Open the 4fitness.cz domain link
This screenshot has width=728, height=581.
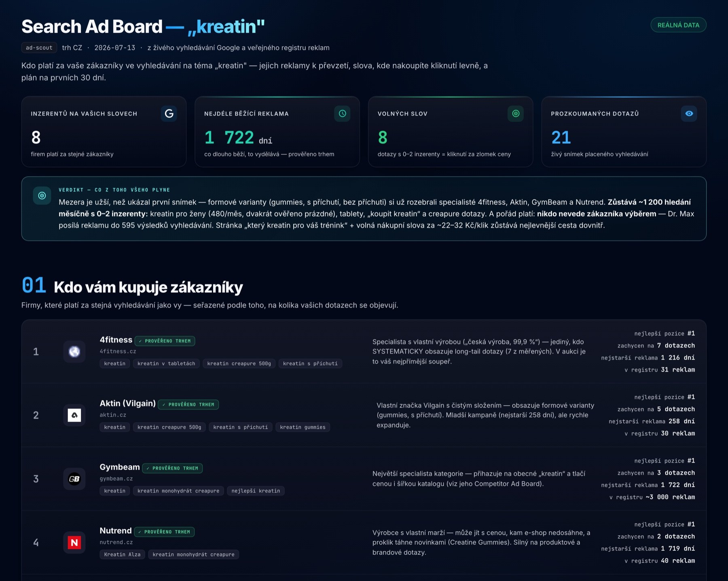118,351
